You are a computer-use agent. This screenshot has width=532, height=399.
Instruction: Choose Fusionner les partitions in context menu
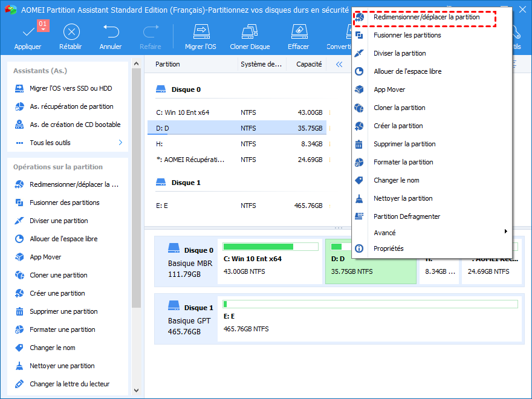tap(432, 35)
